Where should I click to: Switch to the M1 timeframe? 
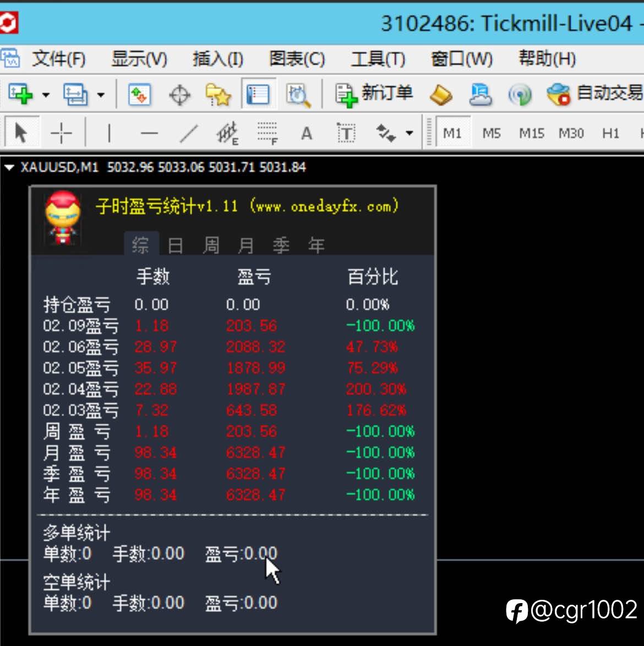click(452, 134)
